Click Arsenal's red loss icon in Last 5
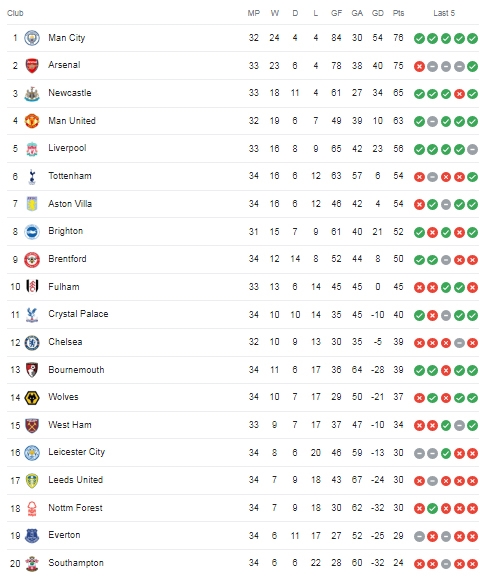The width and height of the screenshot is (490, 576). coord(419,66)
